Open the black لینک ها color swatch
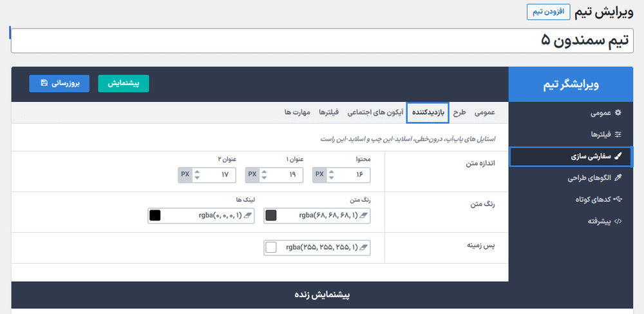This screenshot has width=644, height=314. [x=155, y=215]
